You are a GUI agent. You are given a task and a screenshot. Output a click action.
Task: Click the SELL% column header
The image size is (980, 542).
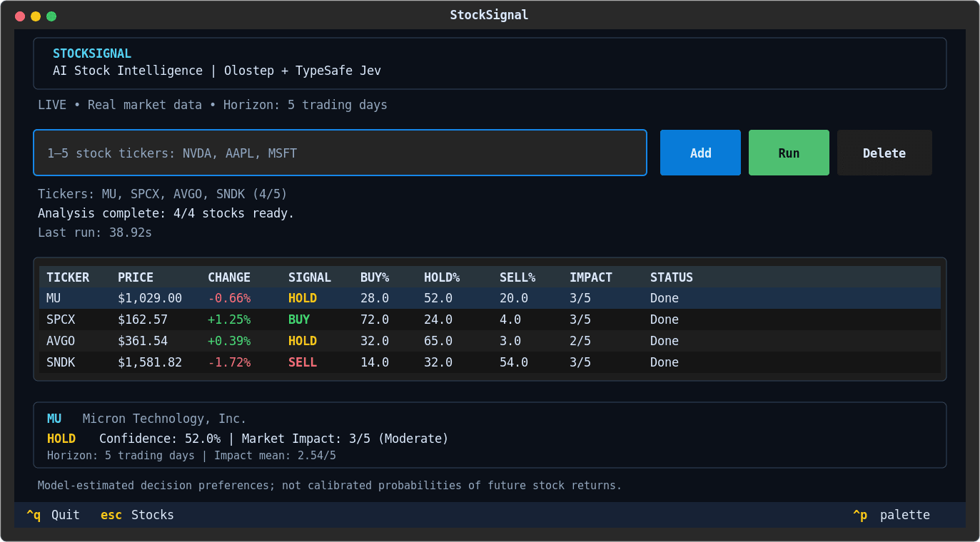point(517,277)
